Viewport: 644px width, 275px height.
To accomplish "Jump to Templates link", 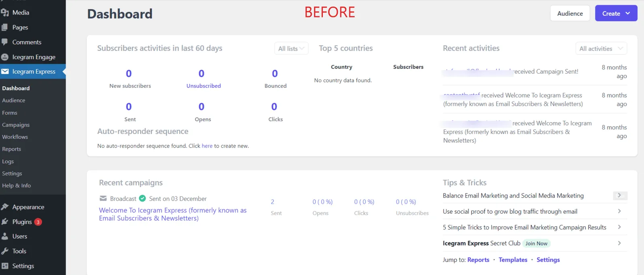I will click(513, 260).
